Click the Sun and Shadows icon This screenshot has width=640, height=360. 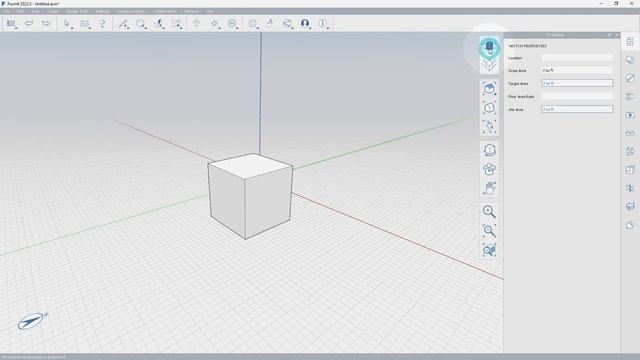[x=214, y=24]
